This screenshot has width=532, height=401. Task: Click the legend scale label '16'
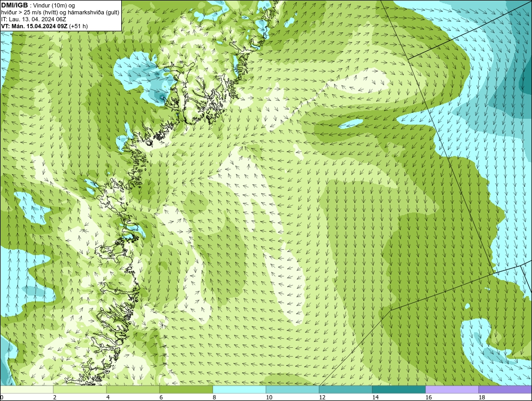click(428, 397)
